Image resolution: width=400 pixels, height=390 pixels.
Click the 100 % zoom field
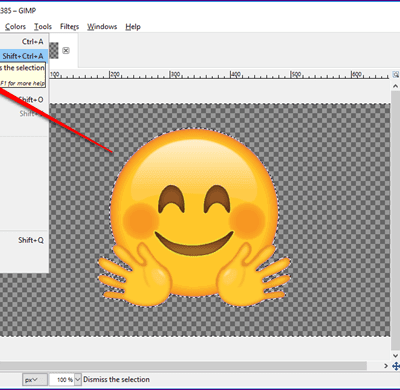(61, 380)
